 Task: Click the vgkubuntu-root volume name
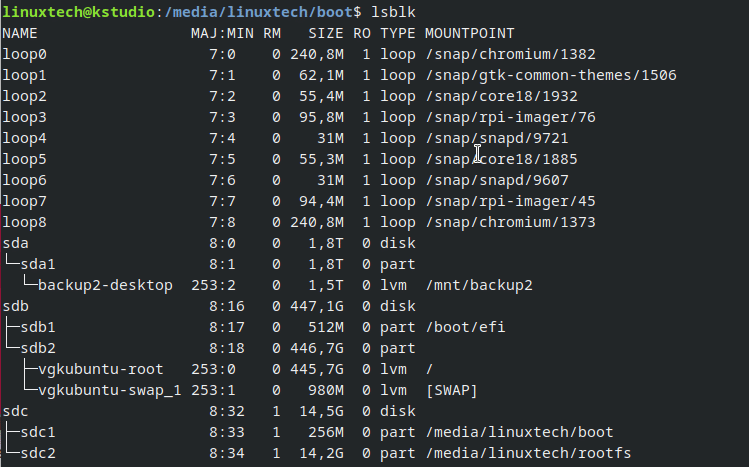(x=101, y=370)
